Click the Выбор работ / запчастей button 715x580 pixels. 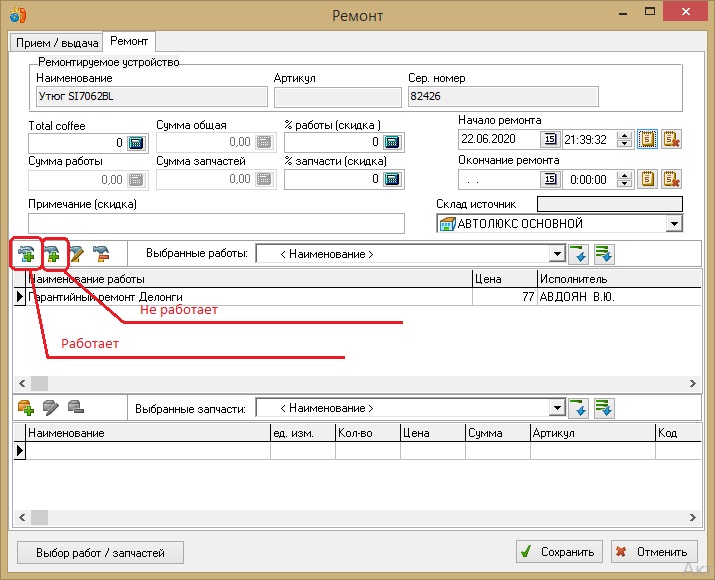tap(100, 552)
